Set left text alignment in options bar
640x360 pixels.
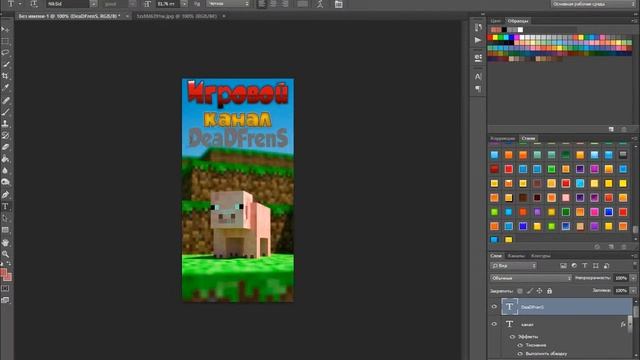click(262, 4)
